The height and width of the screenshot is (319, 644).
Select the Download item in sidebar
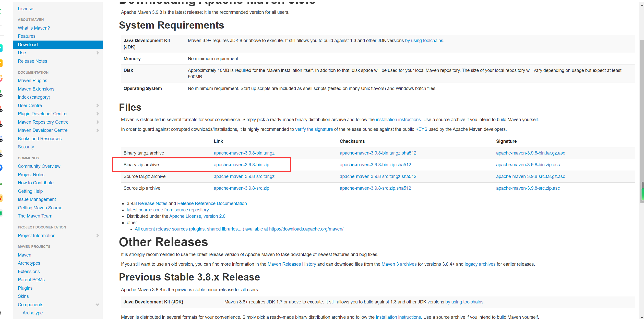[x=28, y=45]
